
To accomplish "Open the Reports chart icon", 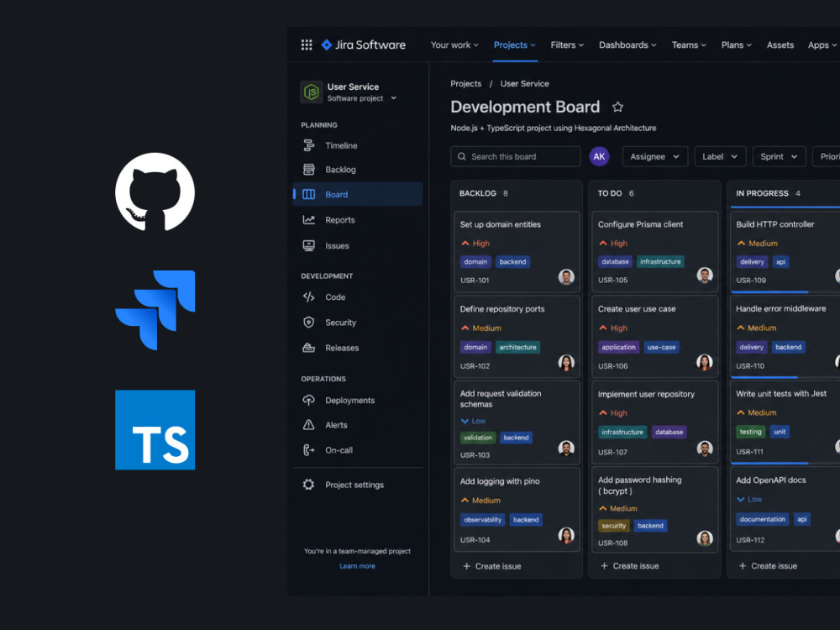I will pos(308,219).
